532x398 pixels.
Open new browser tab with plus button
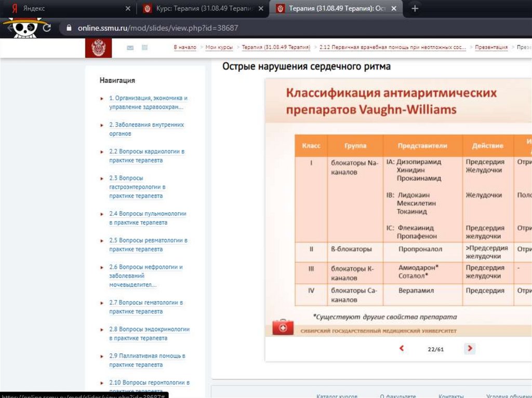(x=415, y=8)
